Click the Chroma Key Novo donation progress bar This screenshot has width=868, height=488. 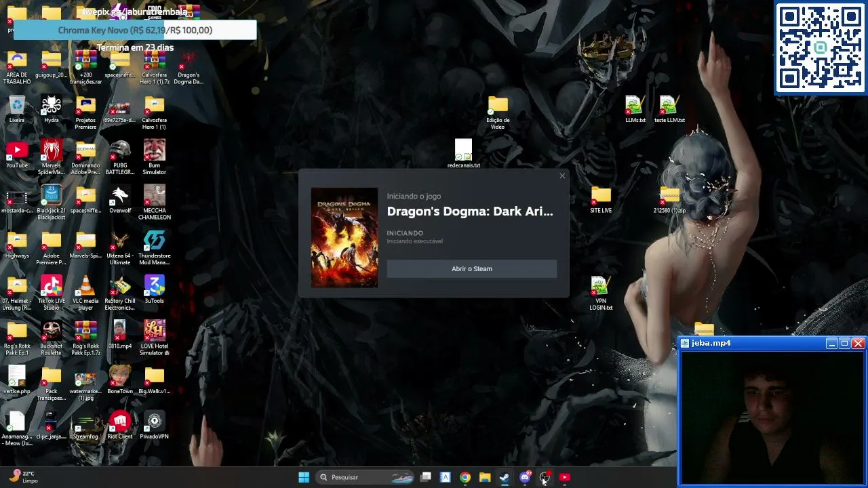click(135, 30)
